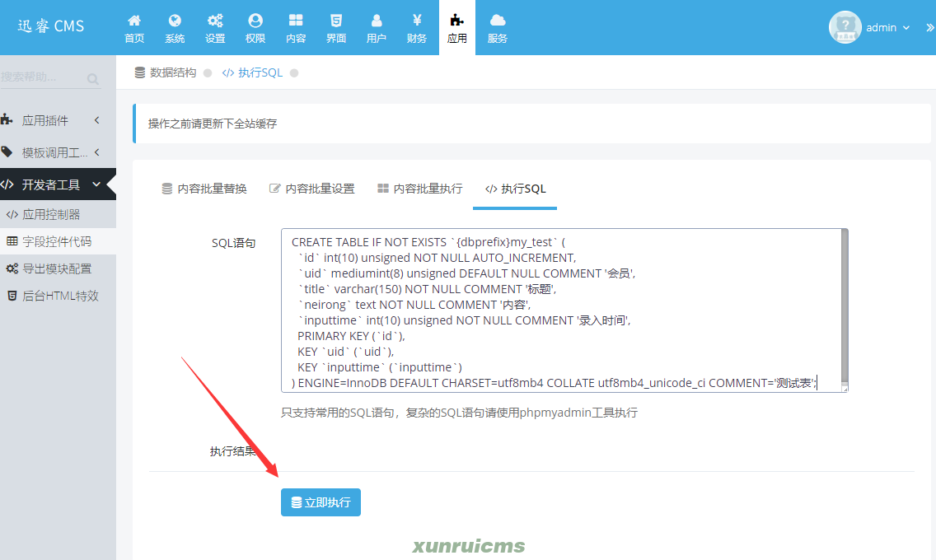Open the 服务 cloud icon

click(498, 21)
